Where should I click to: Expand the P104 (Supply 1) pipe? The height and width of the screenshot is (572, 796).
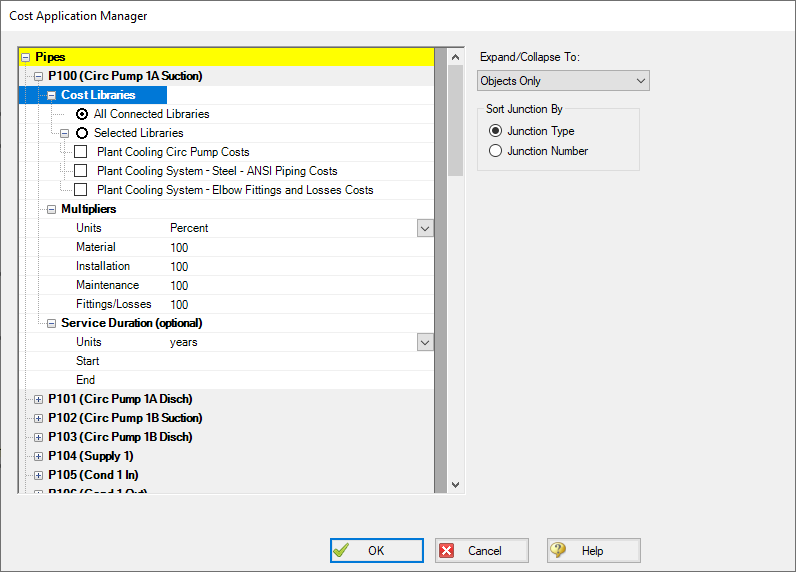tap(39, 456)
